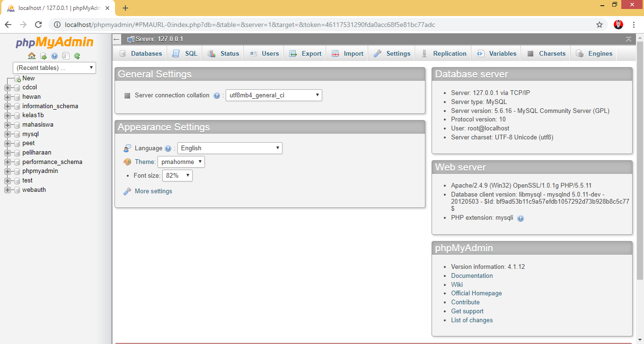
Task: Expand the phpmyadmin database node
Action: [x=8, y=171]
